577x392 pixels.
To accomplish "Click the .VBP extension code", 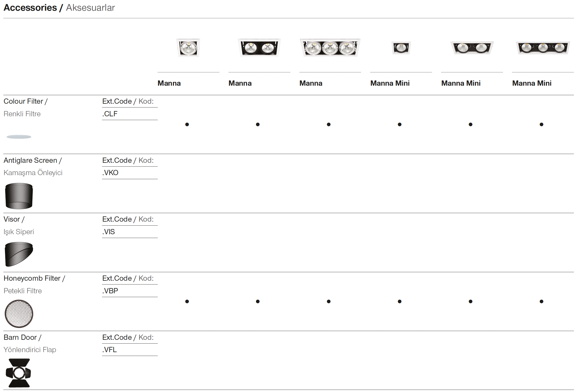I will (x=110, y=291).
